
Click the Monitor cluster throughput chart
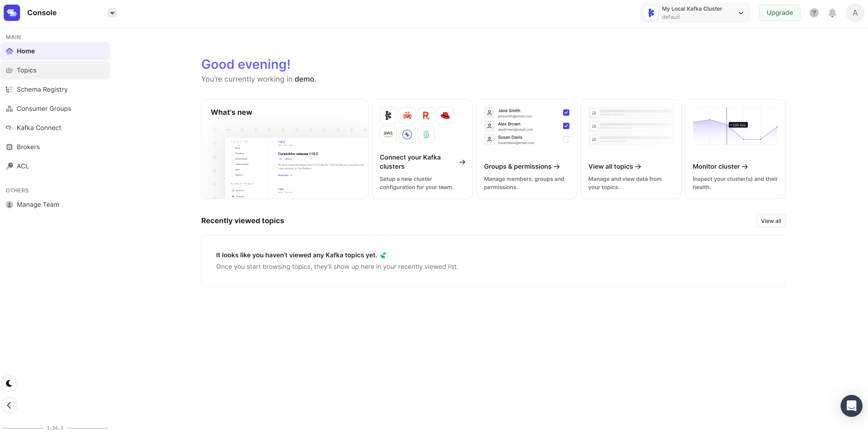click(735, 126)
